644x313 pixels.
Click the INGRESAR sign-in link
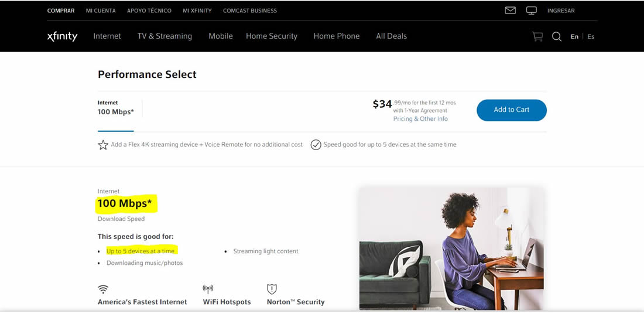tap(561, 11)
